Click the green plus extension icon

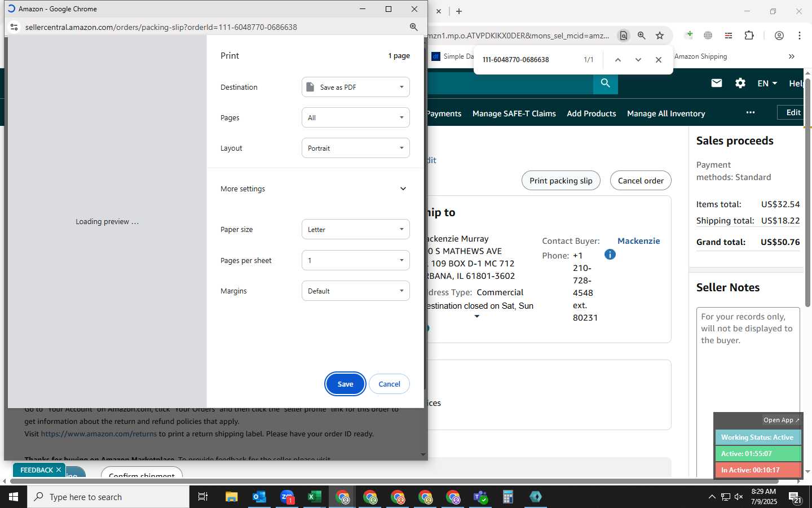coord(689,35)
